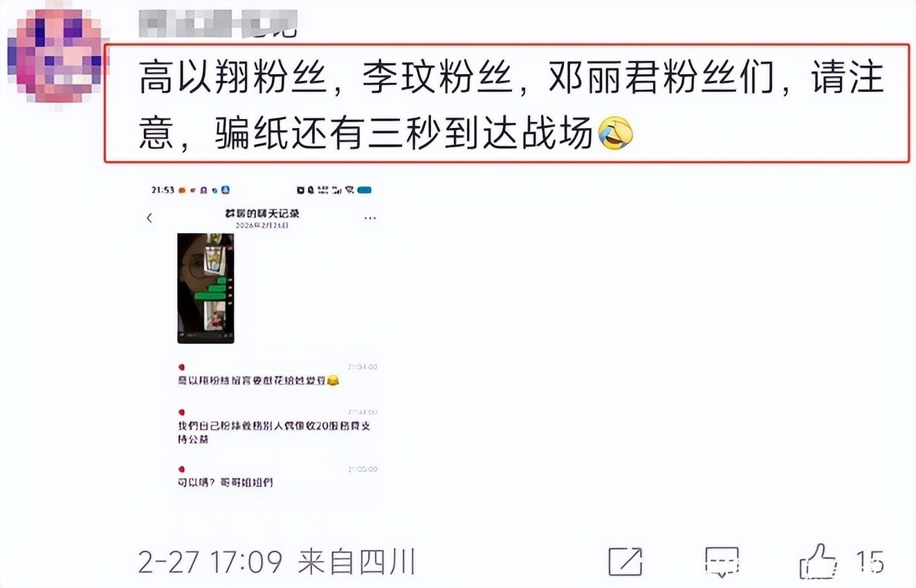Click the like count 15
The width and height of the screenshot is (916, 588).
tap(869, 561)
